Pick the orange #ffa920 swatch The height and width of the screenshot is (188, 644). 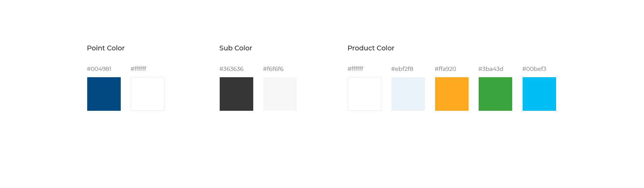452,94
